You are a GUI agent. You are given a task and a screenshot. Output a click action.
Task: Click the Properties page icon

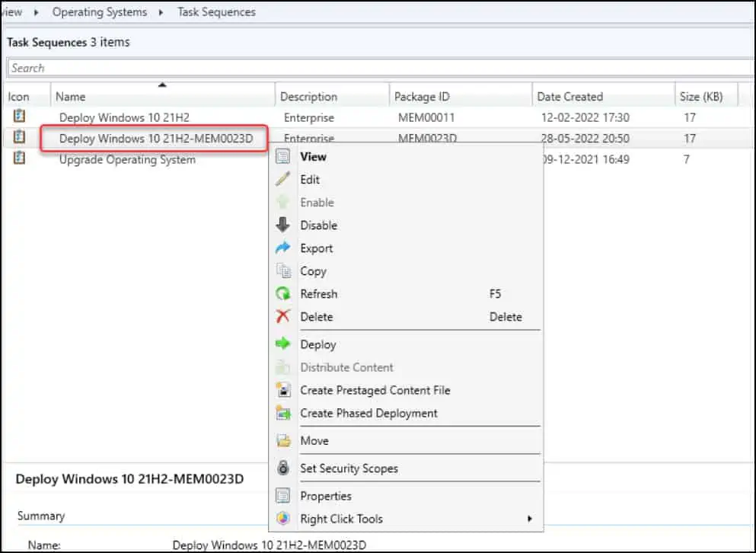[x=283, y=496]
